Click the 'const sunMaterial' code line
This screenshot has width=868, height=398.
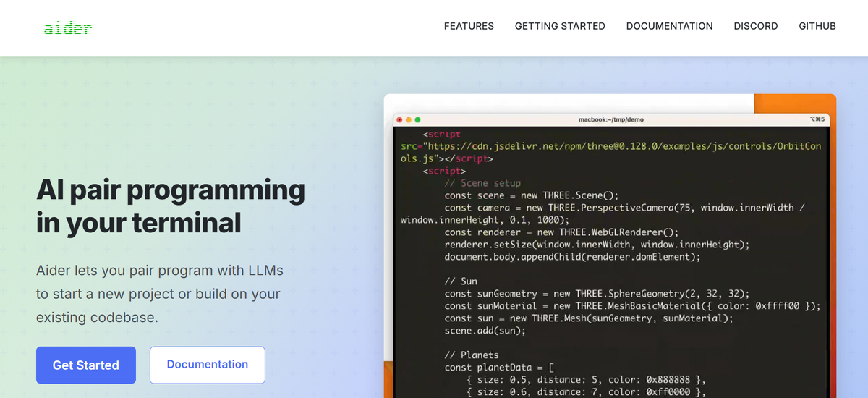633,306
